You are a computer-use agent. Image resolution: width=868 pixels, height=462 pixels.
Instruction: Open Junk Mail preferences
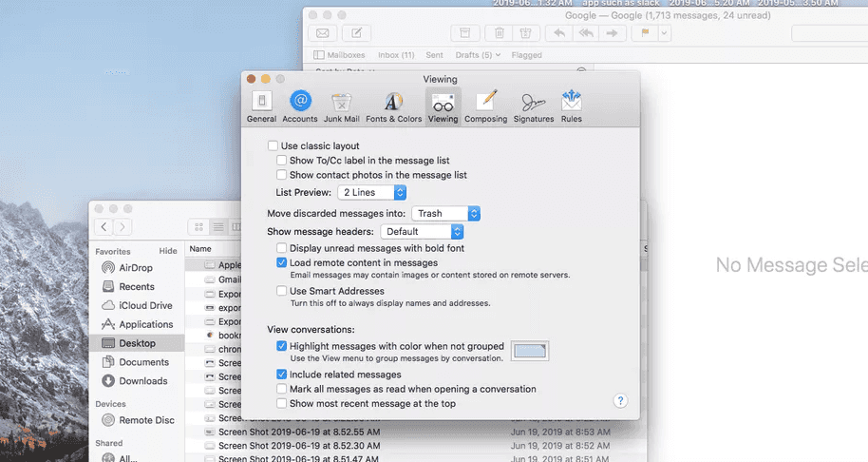tap(342, 106)
